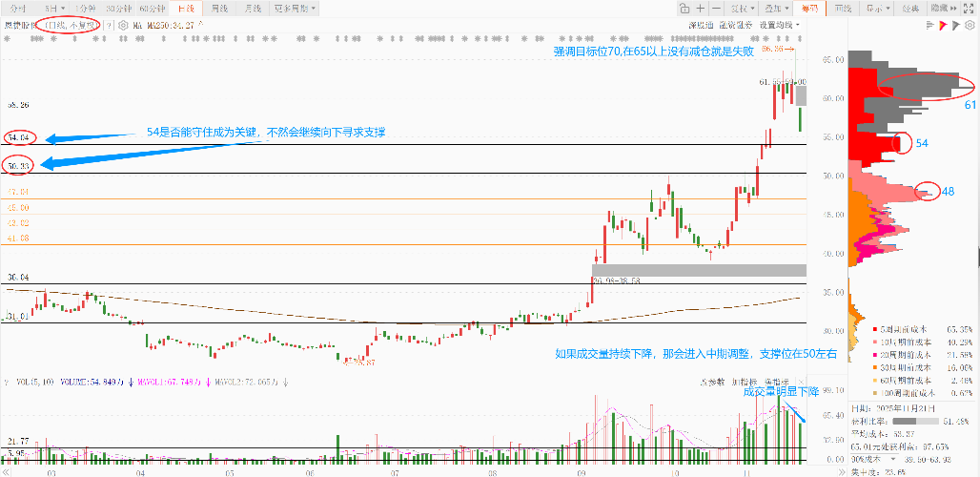Click 加指标 add indicator button
The height and width of the screenshot is (477, 980).
744,381
